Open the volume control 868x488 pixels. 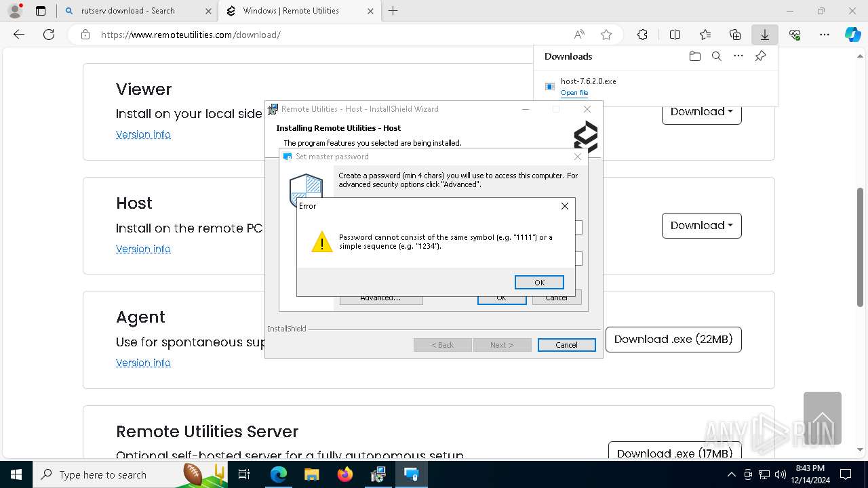[x=781, y=474]
